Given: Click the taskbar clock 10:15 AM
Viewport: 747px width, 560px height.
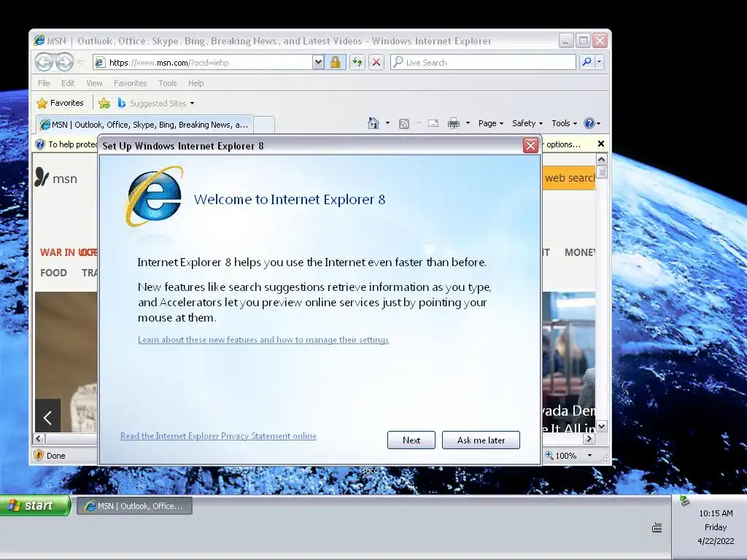Looking at the screenshot, I should point(716,513).
